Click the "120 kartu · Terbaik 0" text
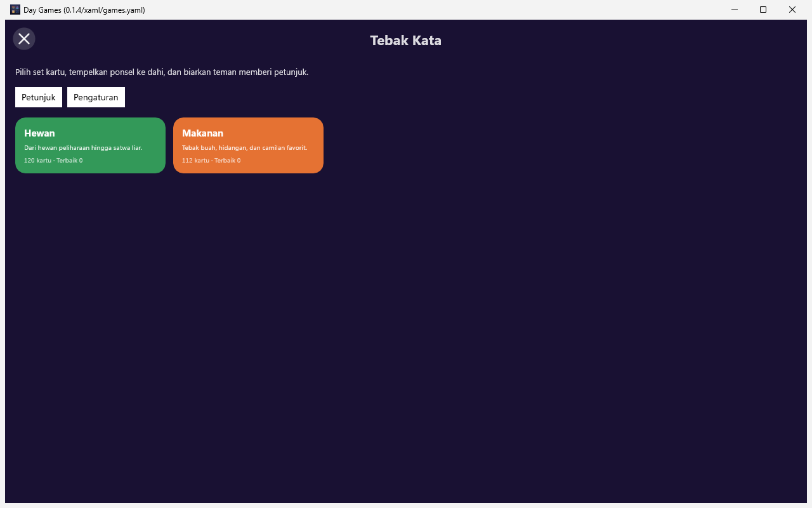 coord(53,161)
